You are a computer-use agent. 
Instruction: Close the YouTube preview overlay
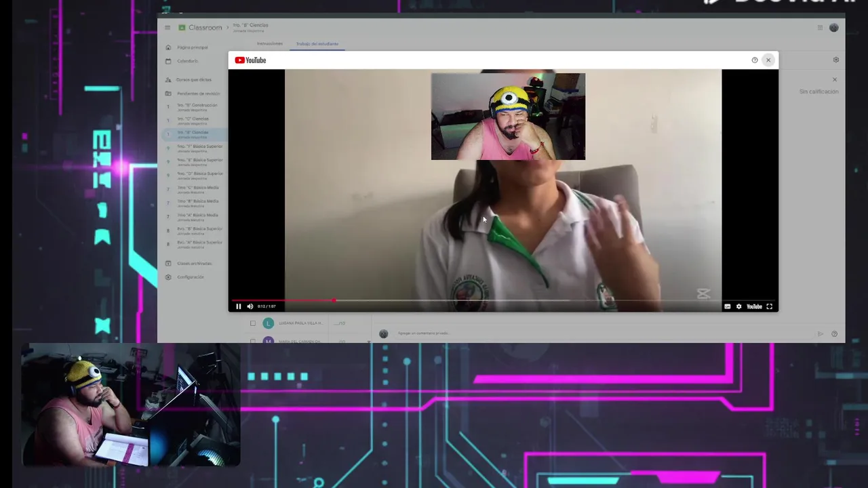click(768, 60)
